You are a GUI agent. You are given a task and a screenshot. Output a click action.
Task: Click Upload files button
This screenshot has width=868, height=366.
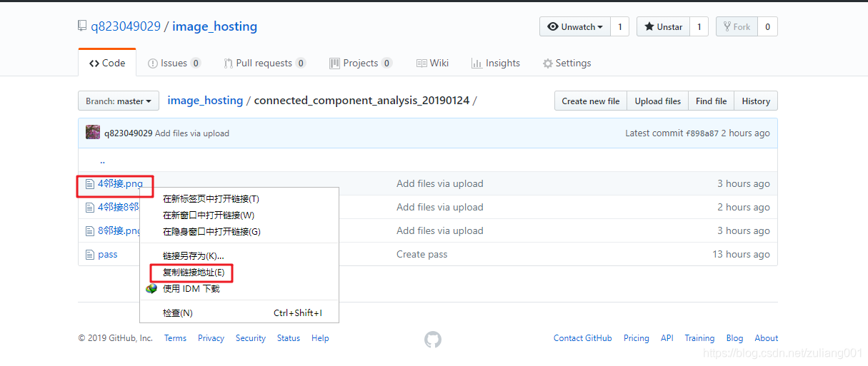click(658, 101)
